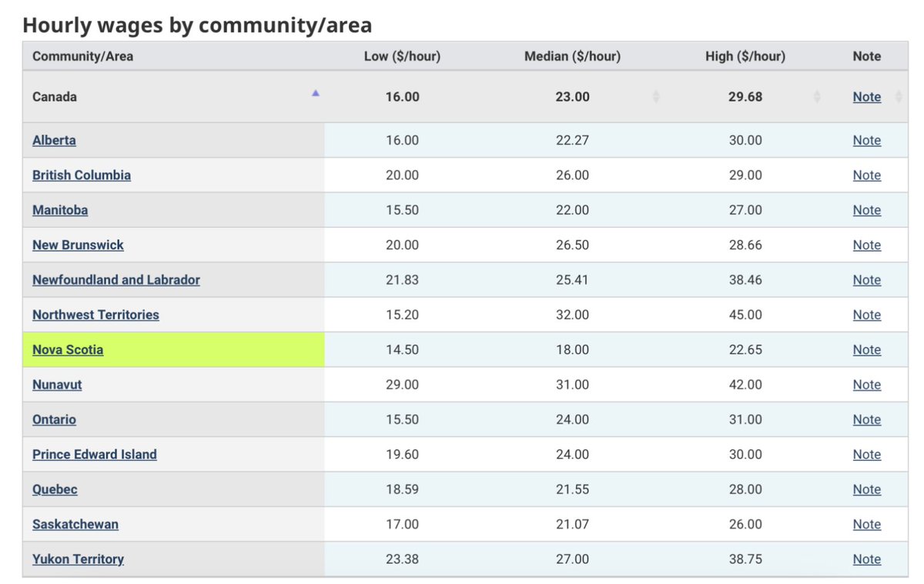The image size is (924, 584).
Task: Open the Note for New Brunswick
Action: [x=867, y=245]
